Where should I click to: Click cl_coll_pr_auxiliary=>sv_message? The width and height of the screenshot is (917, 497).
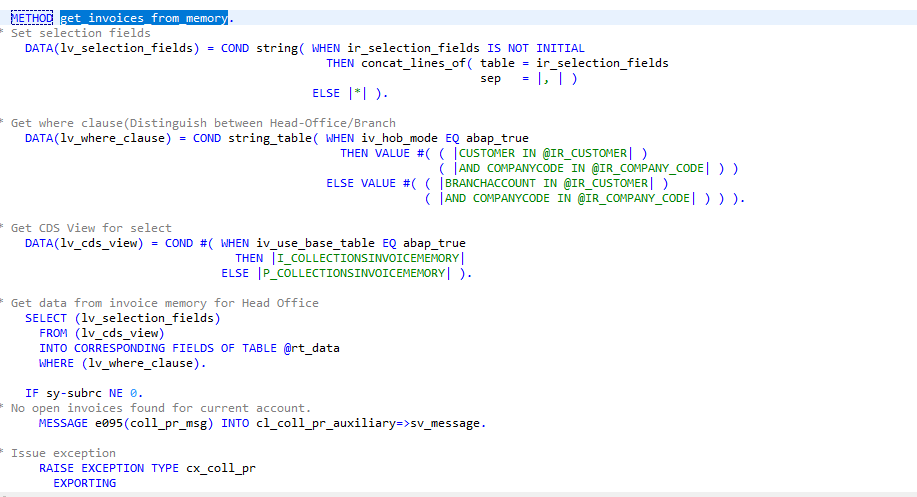368,423
